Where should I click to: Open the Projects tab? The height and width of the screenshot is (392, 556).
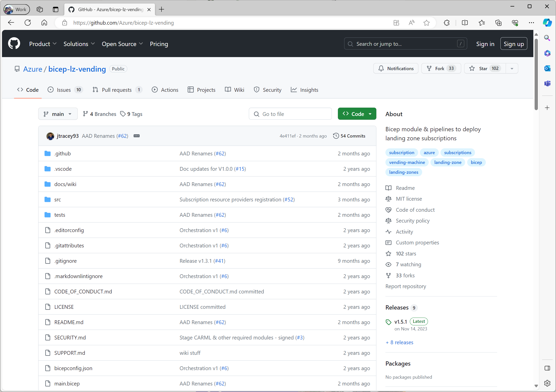202,90
